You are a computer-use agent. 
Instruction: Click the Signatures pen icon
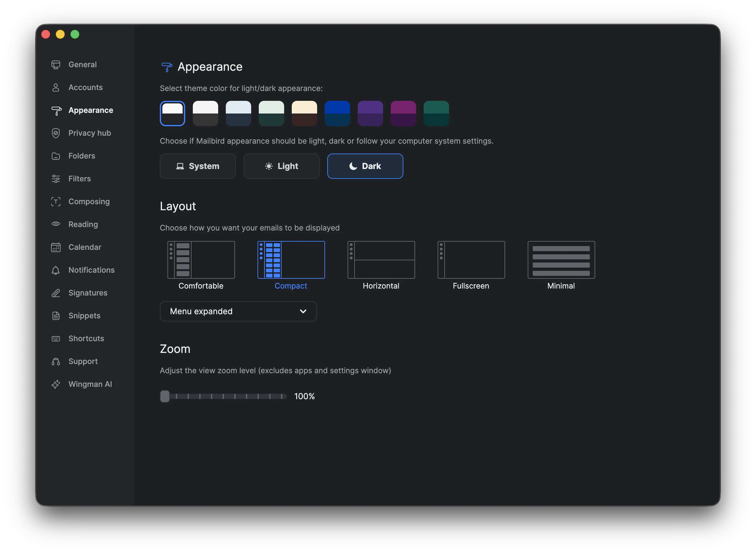(56, 293)
